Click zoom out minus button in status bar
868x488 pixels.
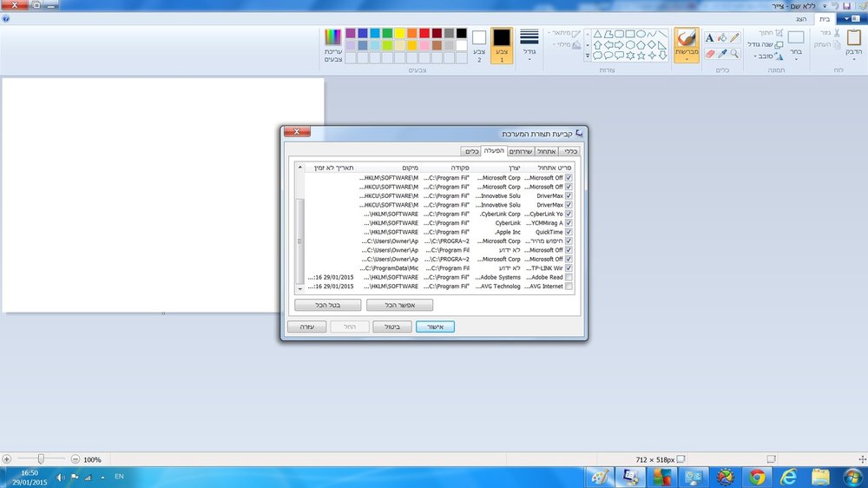[x=76, y=459]
